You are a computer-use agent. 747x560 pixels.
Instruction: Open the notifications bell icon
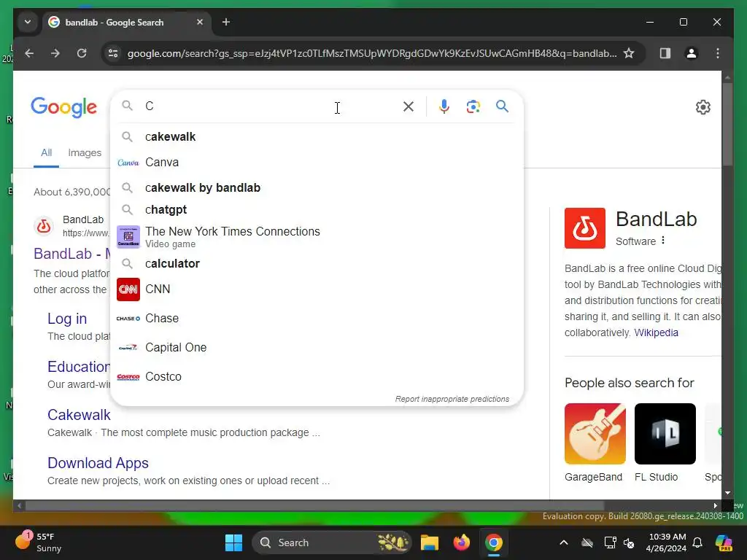697,542
